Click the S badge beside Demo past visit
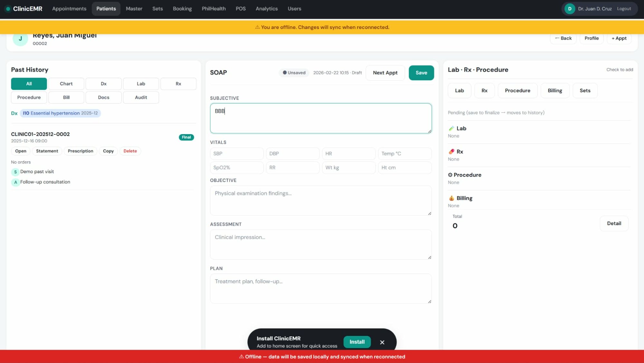The image size is (644, 363). point(15,172)
